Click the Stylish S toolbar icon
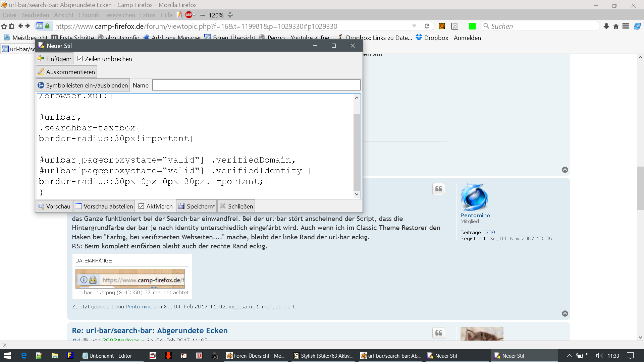Screen dimensions: 644x362 tap(455, 26)
